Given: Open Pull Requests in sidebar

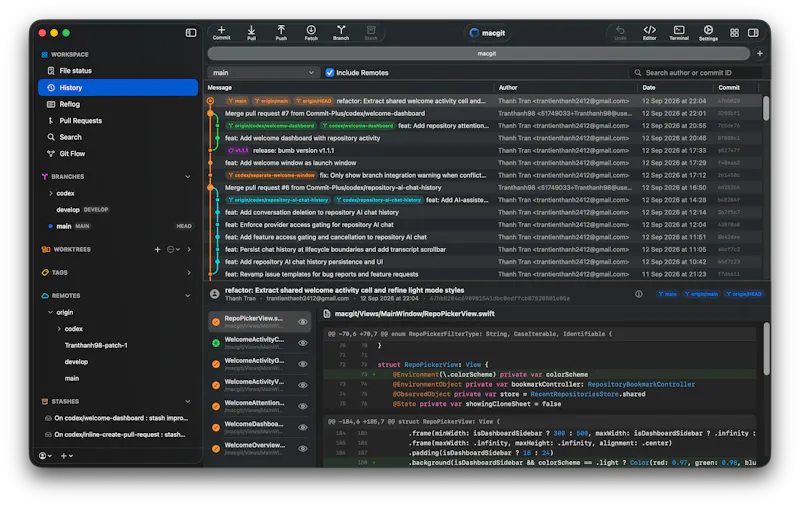Looking at the screenshot, I should point(118,121).
